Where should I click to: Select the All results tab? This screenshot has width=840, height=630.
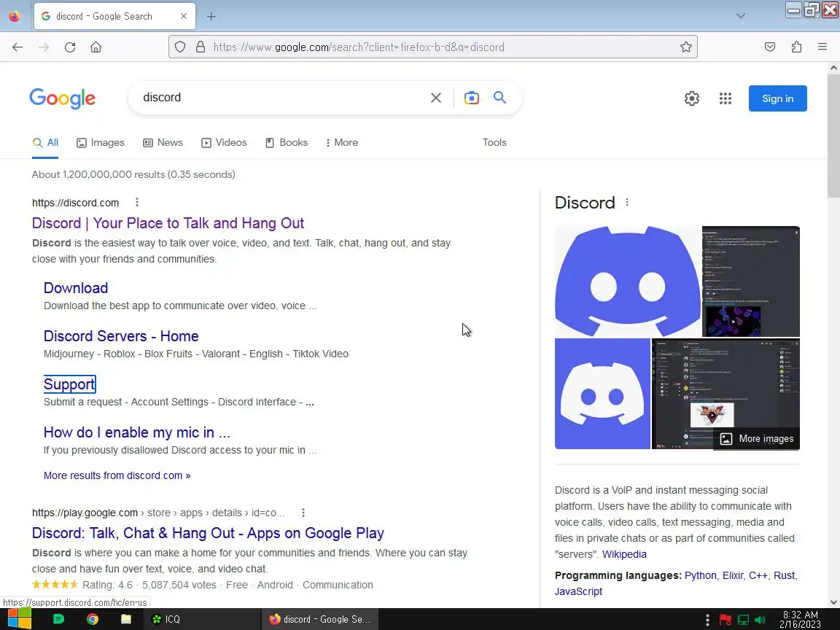click(45, 142)
